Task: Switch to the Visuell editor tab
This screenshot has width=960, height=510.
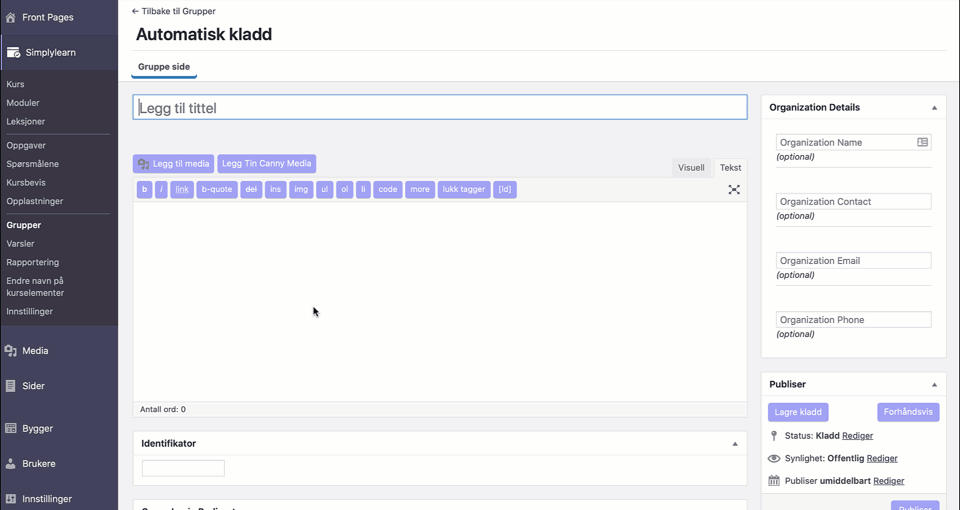Action: coord(691,168)
